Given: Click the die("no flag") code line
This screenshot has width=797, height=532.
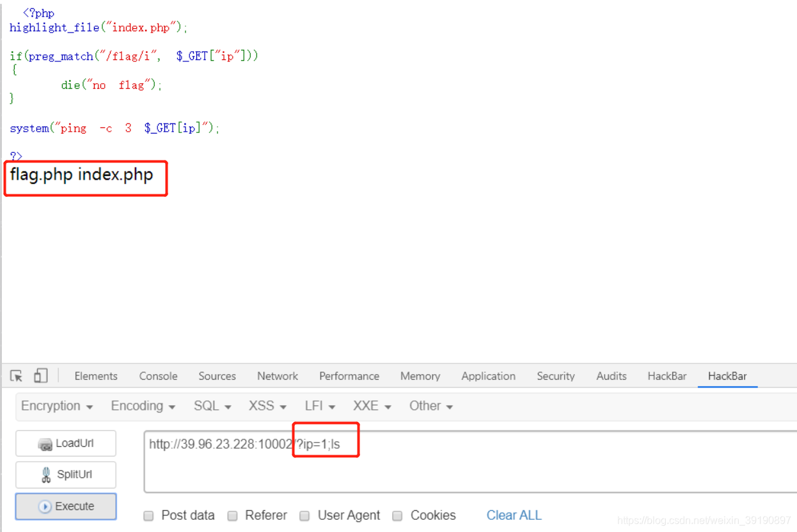Looking at the screenshot, I should [x=112, y=85].
